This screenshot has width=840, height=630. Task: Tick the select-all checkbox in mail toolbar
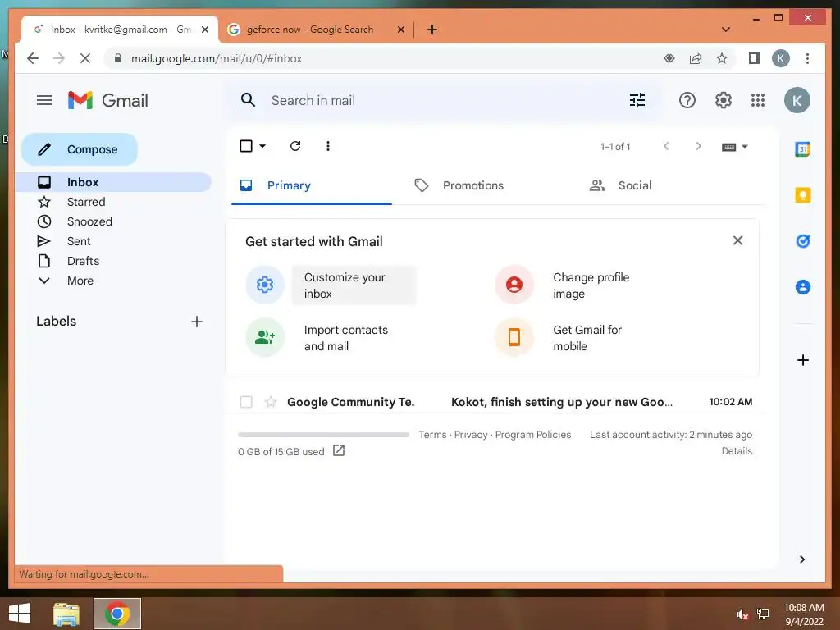246,146
